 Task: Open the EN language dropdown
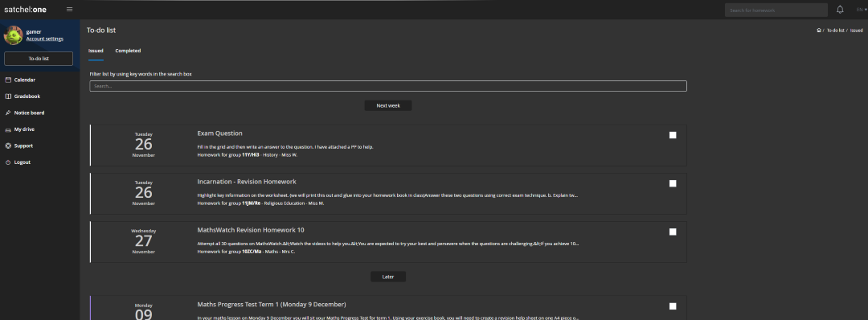click(862, 10)
